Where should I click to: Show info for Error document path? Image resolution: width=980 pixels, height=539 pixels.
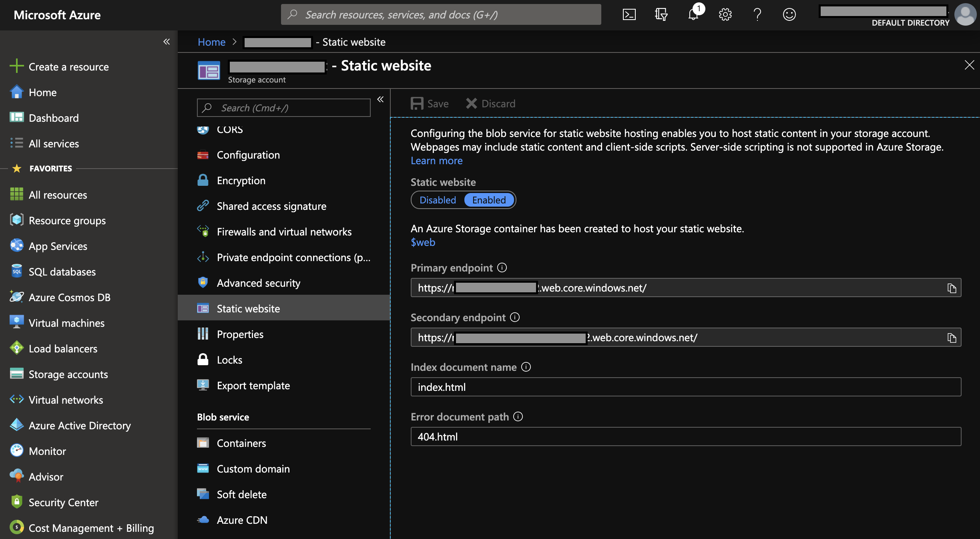(x=518, y=416)
